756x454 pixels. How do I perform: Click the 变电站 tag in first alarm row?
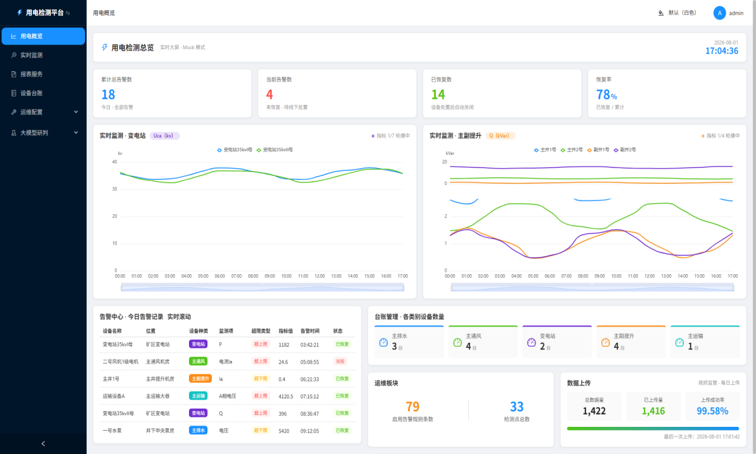(198, 344)
